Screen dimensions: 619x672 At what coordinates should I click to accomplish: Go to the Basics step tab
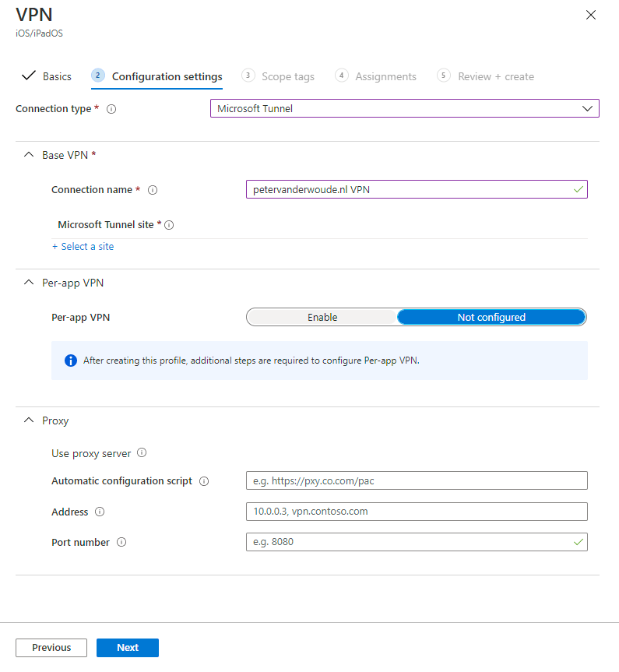[x=47, y=76]
